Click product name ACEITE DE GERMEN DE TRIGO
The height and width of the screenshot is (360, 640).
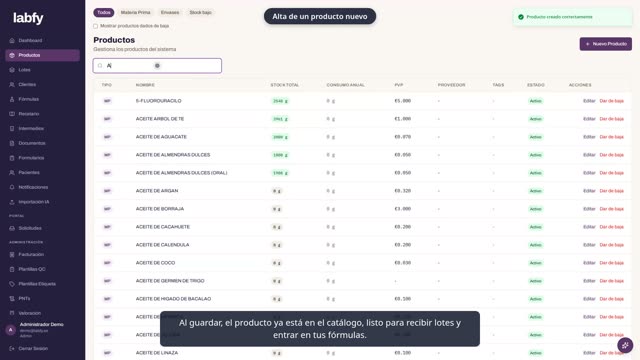[170, 281]
